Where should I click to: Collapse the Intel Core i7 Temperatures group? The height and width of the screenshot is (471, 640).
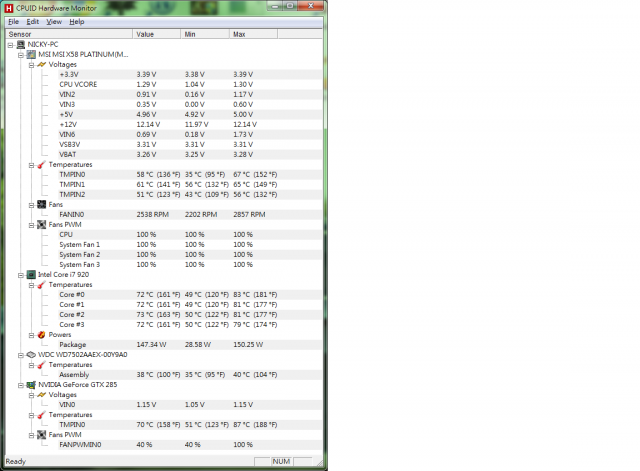pos(31,285)
